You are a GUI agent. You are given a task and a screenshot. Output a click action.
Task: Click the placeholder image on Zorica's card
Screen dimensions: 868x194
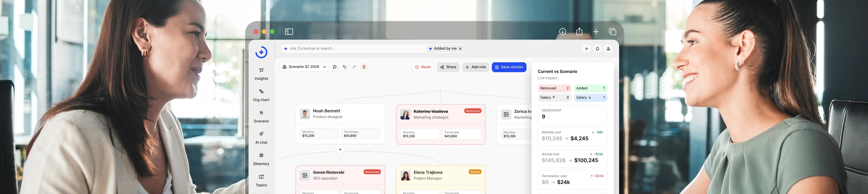click(x=506, y=114)
